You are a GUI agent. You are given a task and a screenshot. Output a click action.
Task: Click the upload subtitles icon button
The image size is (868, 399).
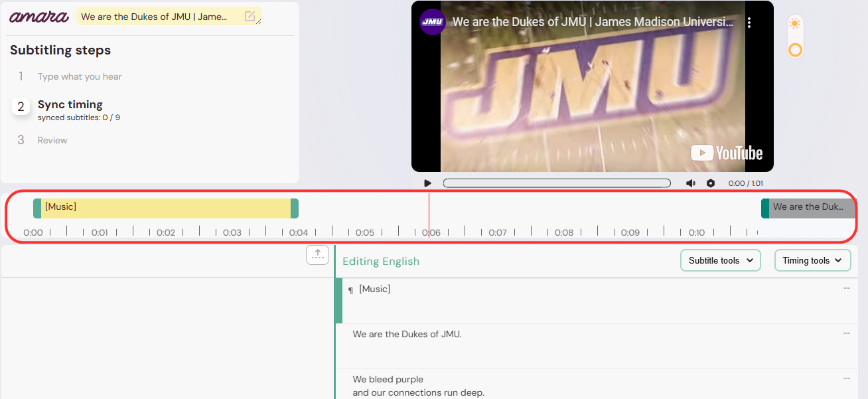point(317,254)
